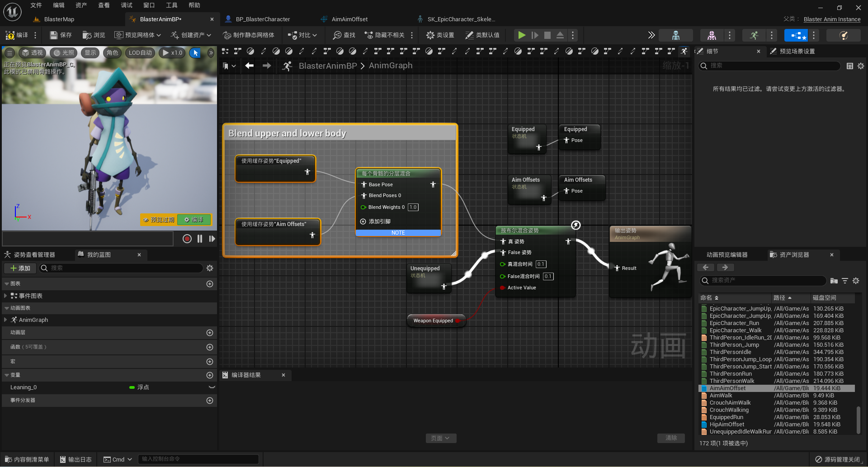Collapse the Variables (变量) section

(x=7, y=375)
